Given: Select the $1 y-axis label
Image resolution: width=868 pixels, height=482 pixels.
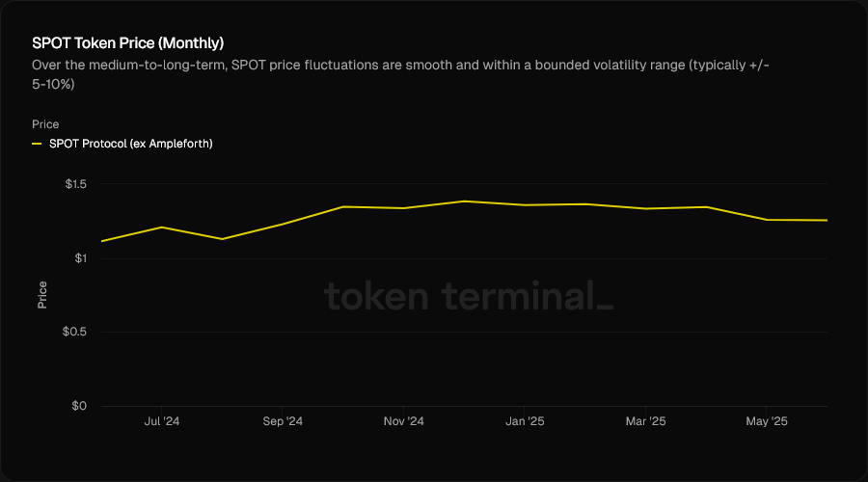Looking at the screenshot, I should (80, 258).
